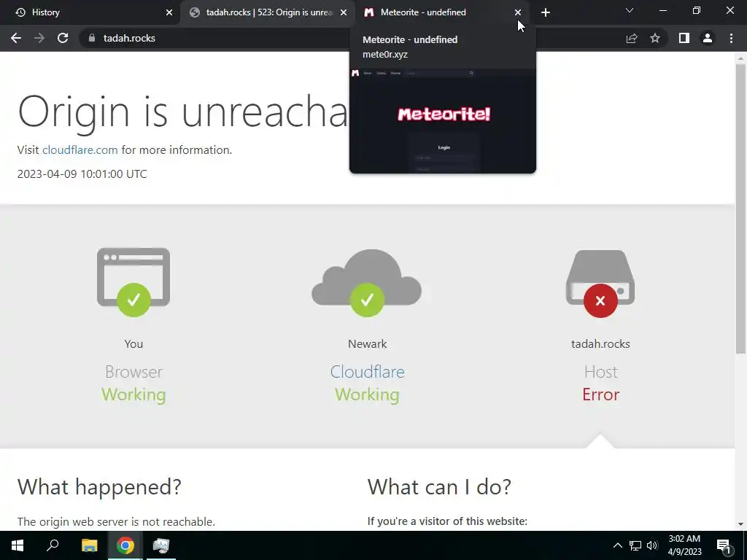Click the red Error status text
This screenshot has height=560, width=747.
coord(601,394)
